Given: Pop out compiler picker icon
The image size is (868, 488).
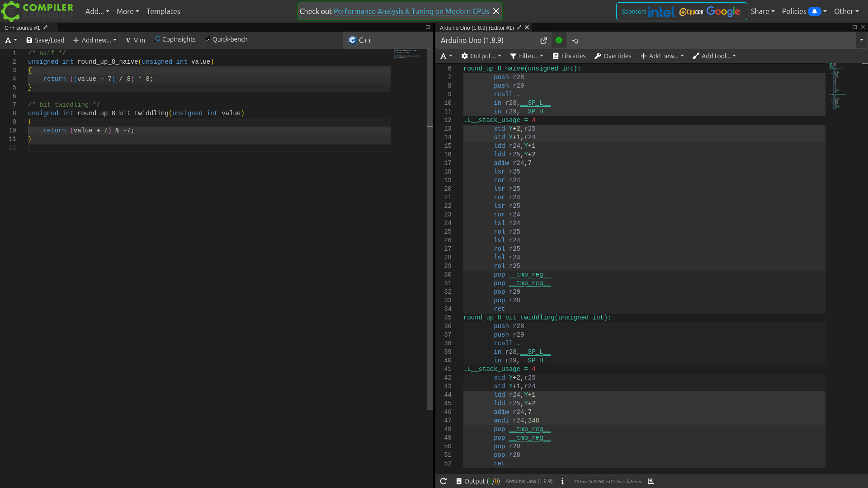Looking at the screenshot, I should click(543, 40).
